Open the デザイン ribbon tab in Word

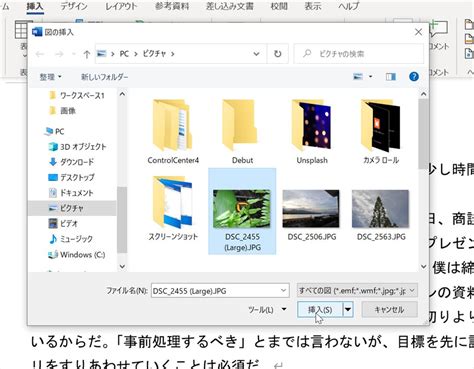coord(74,7)
